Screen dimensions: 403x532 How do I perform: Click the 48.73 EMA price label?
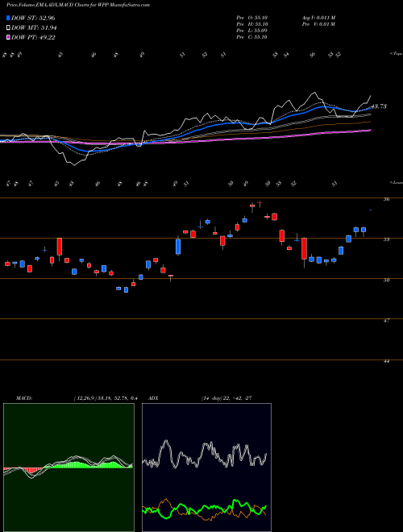click(x=378, y=106)
